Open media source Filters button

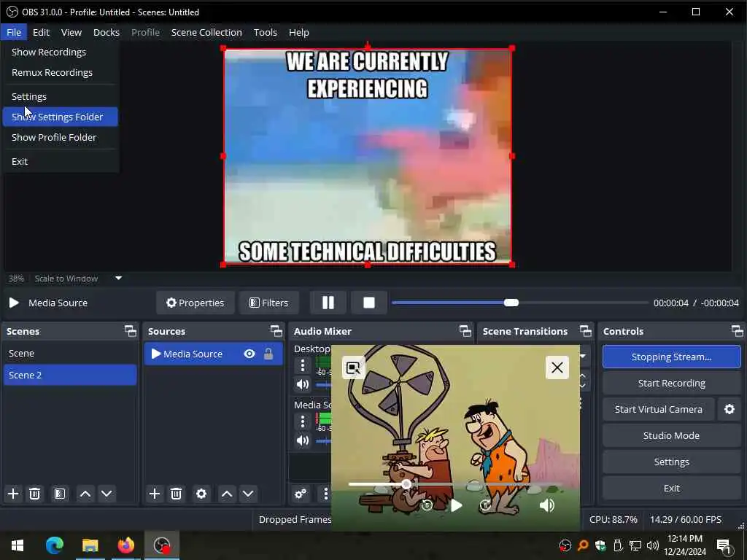click(x=269, y=303)
